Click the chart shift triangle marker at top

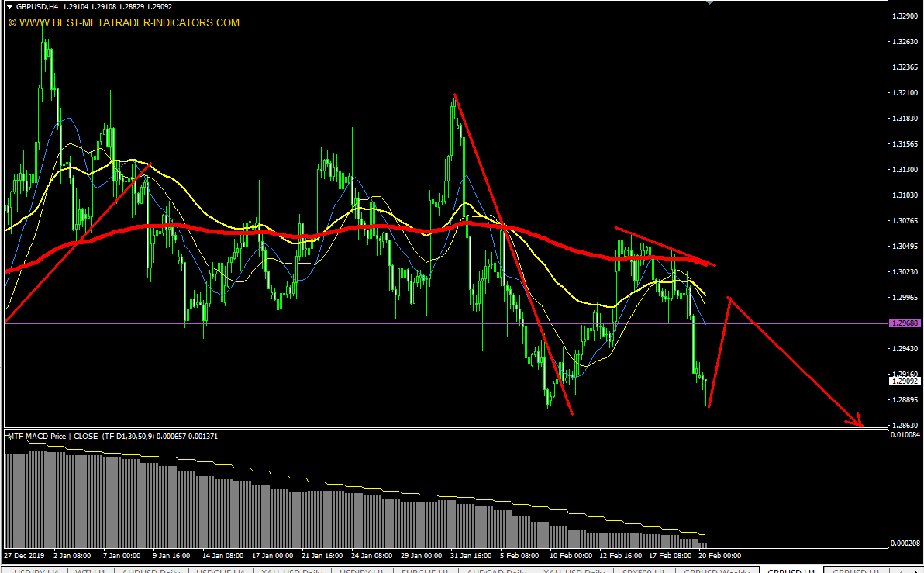pos(708,3)
